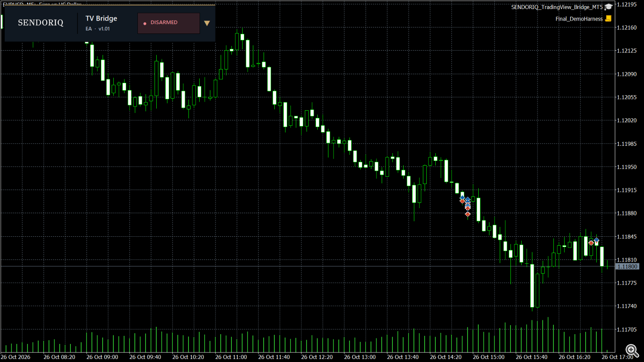Click the 1.11705 price scale label
Screen dimensions: 644x362
(x=627, y=329)
